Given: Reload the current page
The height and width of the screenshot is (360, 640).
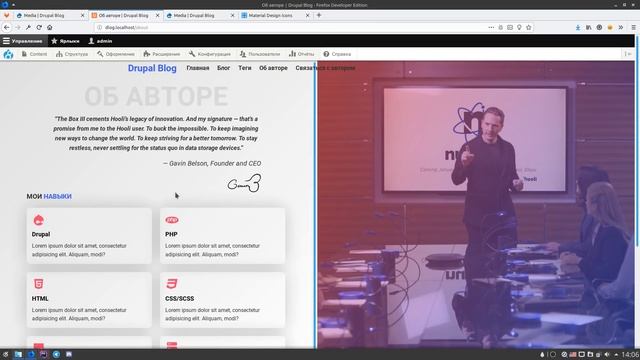Looking at the screenshot, I should [x=39, y=27].
